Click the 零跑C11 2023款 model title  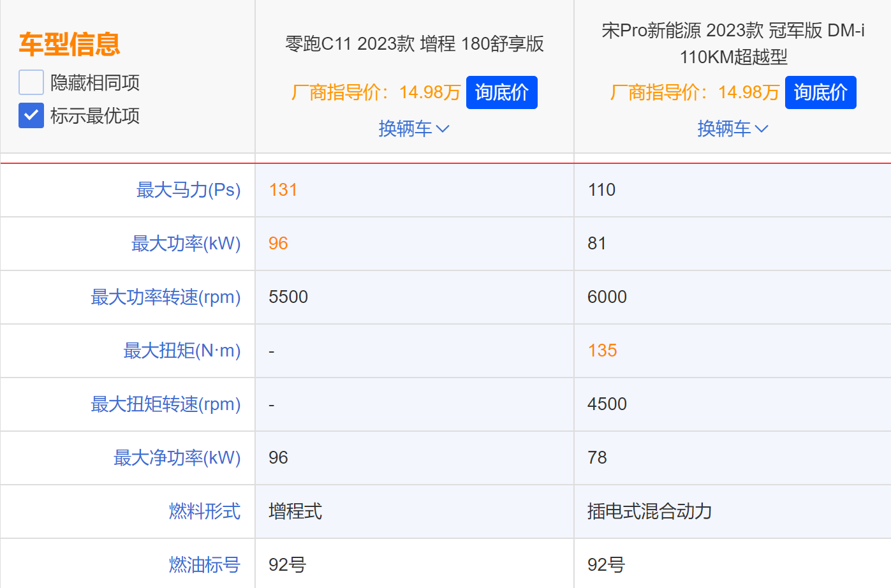[414, 43]
